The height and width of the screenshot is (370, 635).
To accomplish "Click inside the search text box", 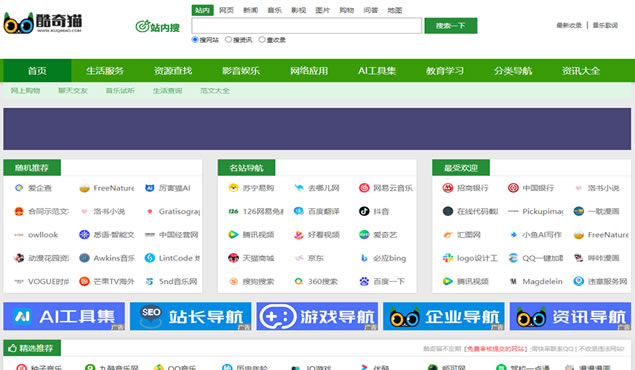I will [x=307, y=26].
